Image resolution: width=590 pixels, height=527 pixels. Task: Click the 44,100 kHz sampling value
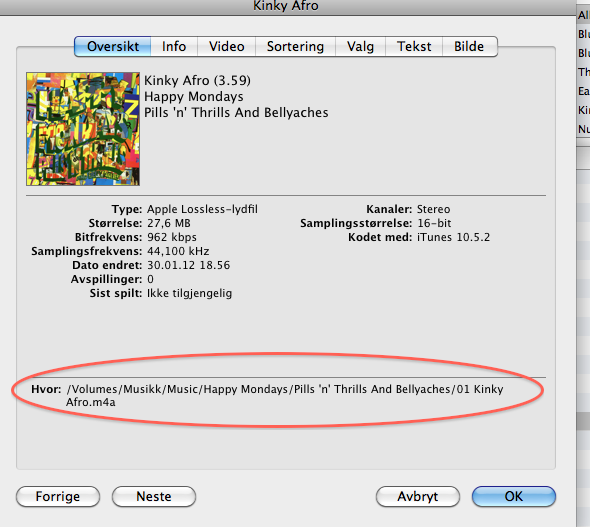[x=178, y=251]
